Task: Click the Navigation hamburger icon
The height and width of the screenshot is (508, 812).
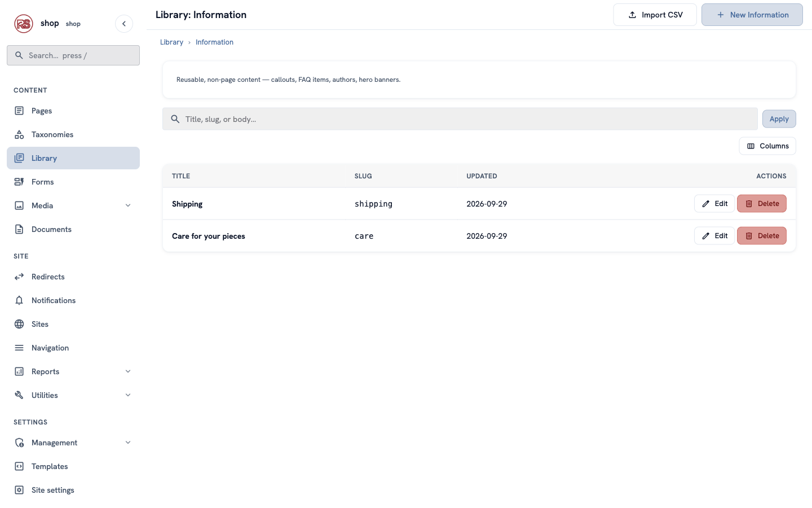Action: click(19, 348)
